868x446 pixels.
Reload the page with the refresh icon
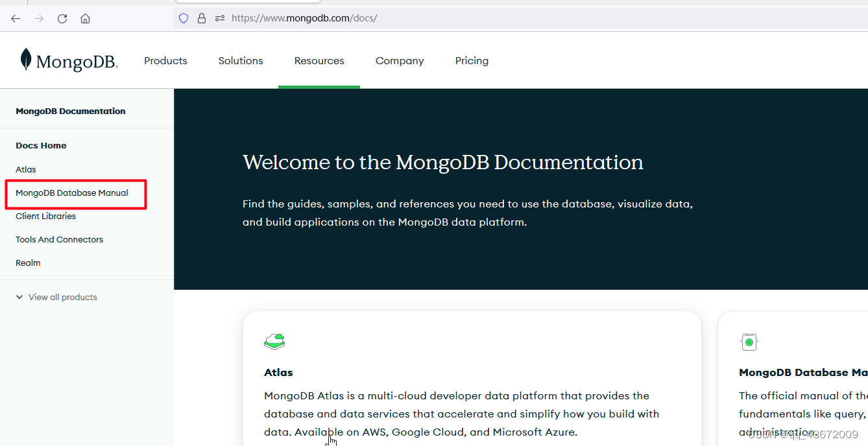click(x=62, y=18)
